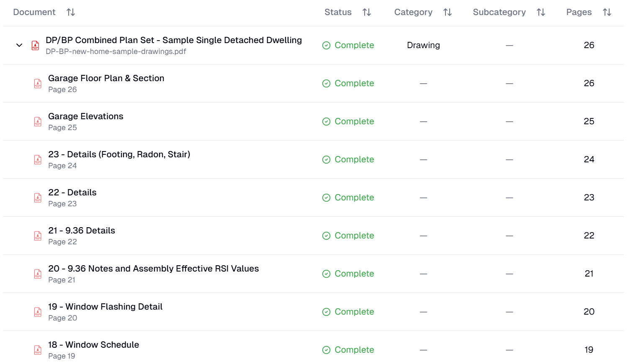The height and width of the screenshot is (364, 628).
Task: Sort by Category column
Action: coord(448,12)
